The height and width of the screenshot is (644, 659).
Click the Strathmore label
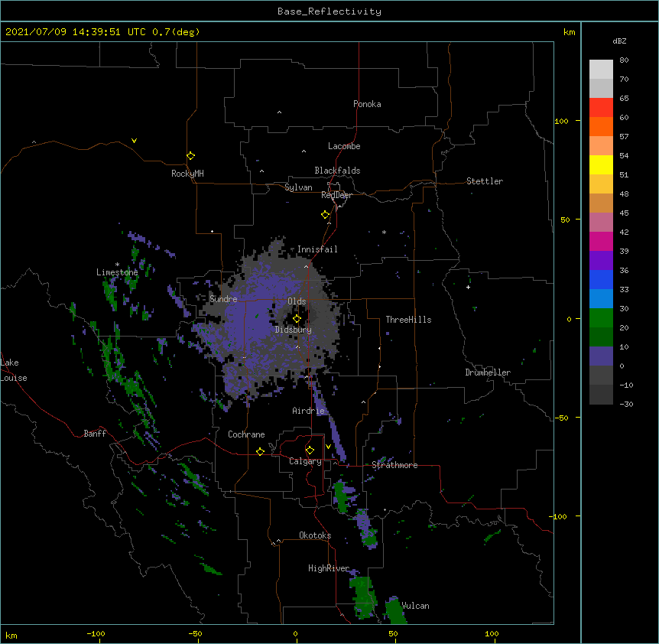pyautogui.click(x=394, y=465)
